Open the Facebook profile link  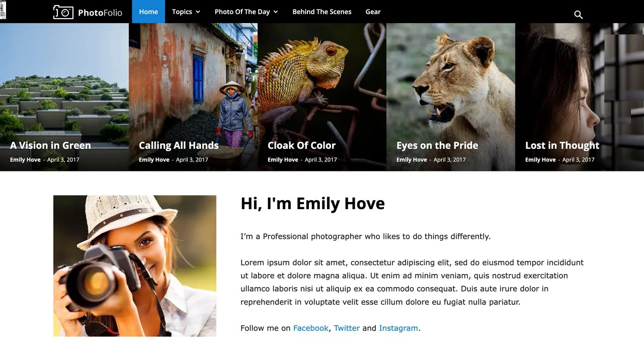tap(311, 328)
